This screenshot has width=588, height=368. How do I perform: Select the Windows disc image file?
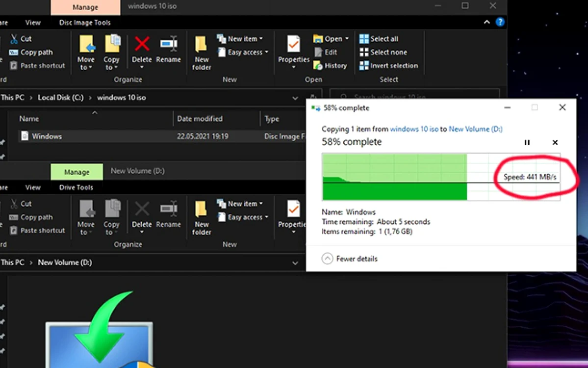click(x=47, y=136)
